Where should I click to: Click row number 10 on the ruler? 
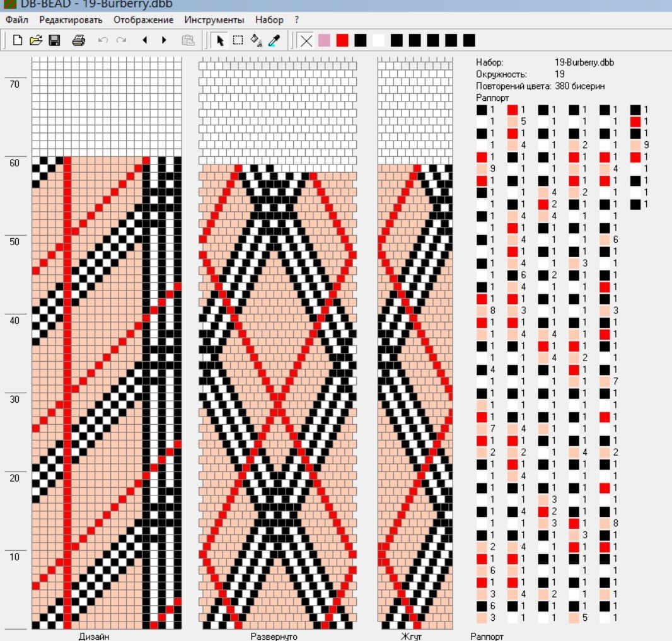click(14, 557)
